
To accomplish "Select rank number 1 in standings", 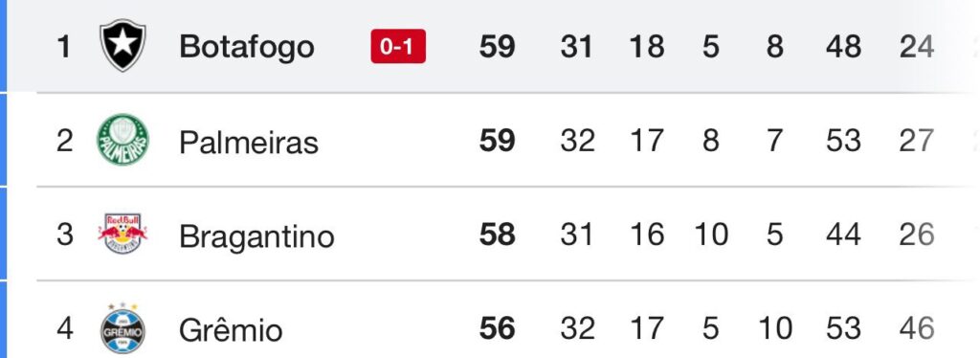I will [x=64, y=47].
